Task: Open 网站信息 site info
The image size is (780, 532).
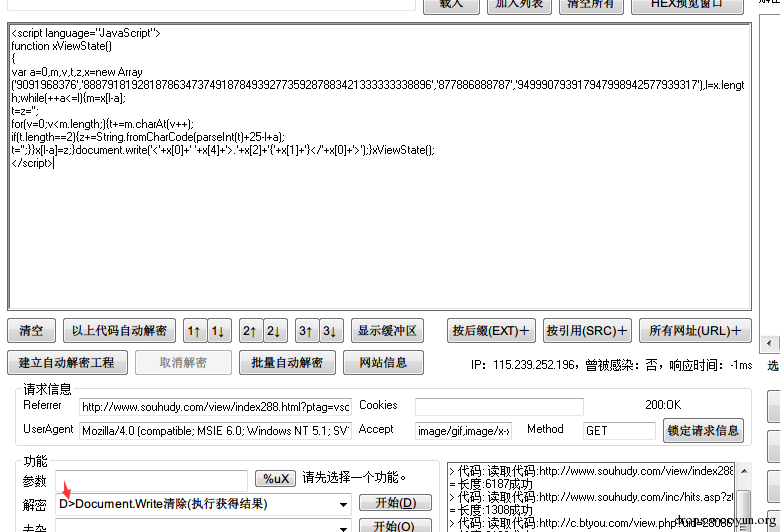Action: pyautogui.click(x=383, y=362)
